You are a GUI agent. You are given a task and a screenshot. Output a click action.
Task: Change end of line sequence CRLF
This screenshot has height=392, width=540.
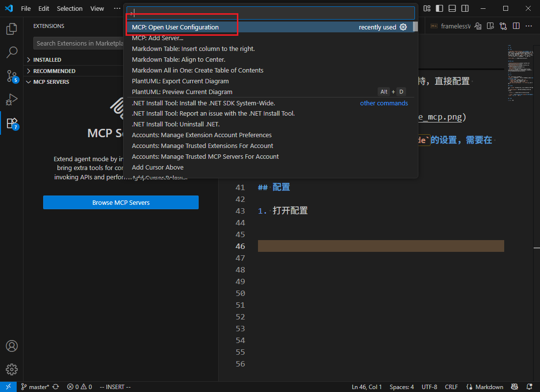tap(451, 387)
